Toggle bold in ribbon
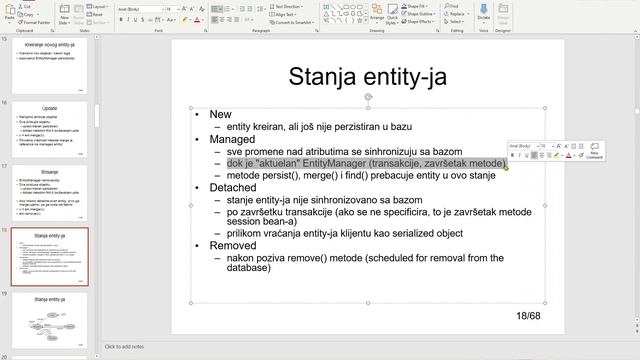The width and height of the screenshot is (640, 360). (121, 20)
